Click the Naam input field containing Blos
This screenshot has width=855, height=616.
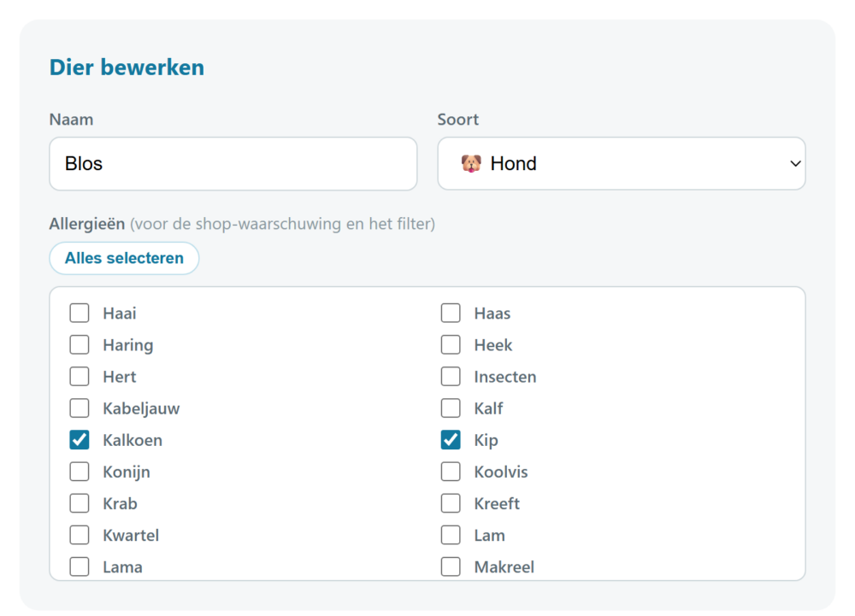(x=233, y=163)
